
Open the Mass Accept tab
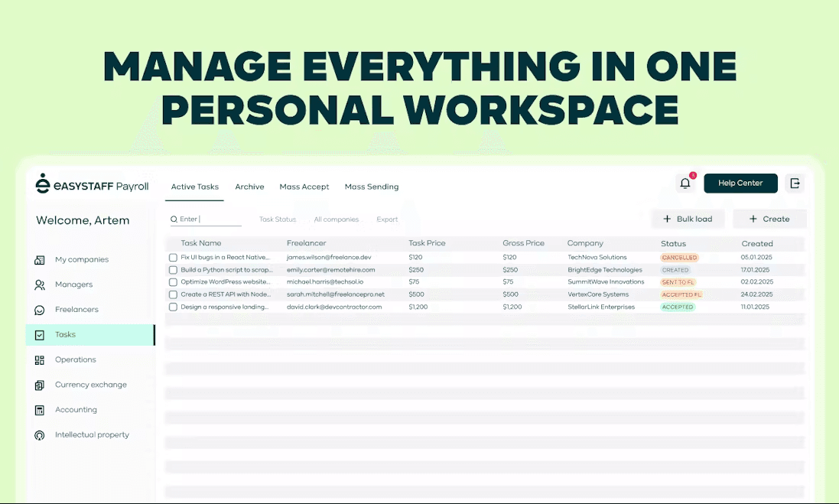pyautogui.click(x=304, y=187)
